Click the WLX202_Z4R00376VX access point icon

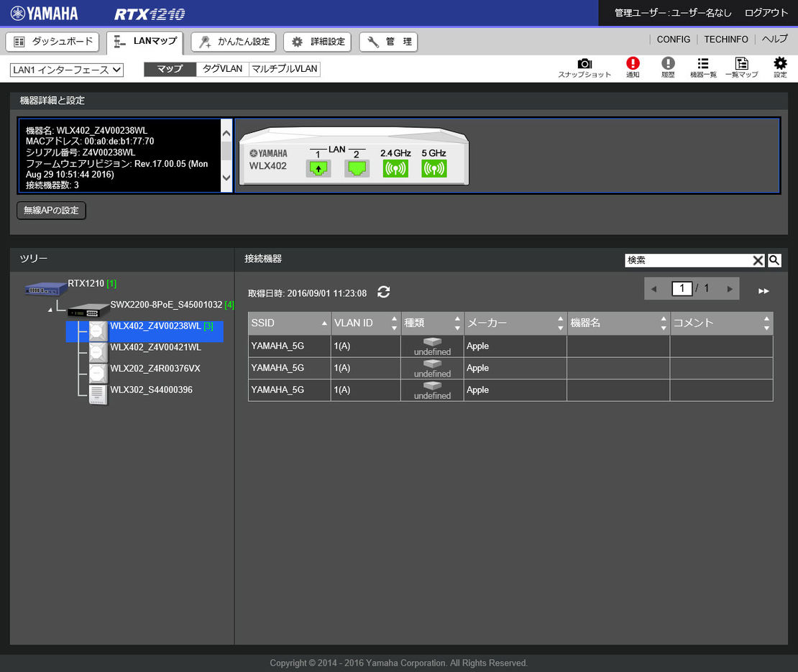click(98, 374)
